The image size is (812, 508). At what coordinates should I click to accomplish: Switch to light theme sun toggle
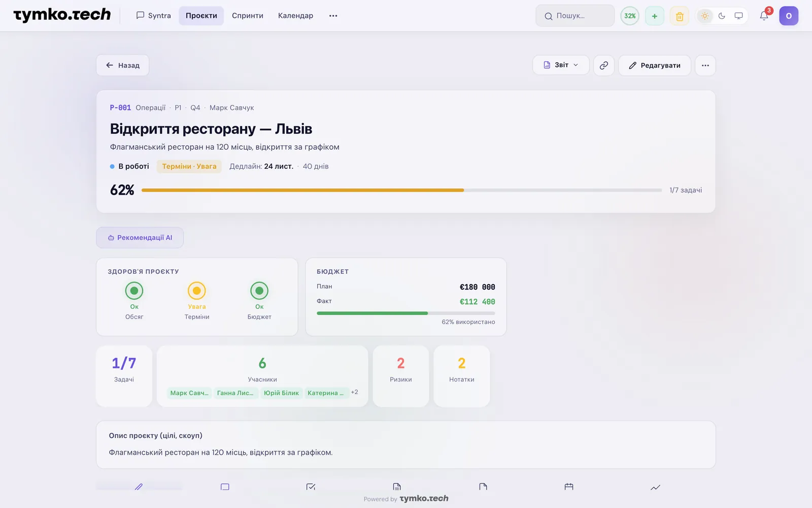click(x=705, y=16)
